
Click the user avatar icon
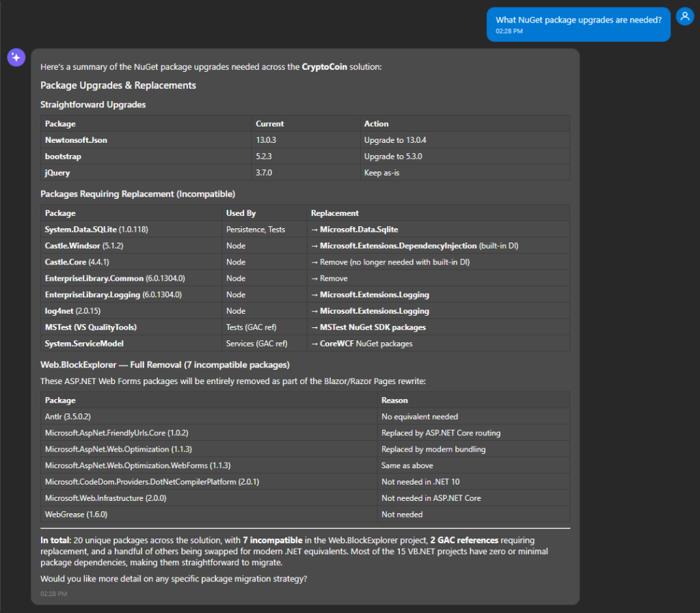[685, 16]
